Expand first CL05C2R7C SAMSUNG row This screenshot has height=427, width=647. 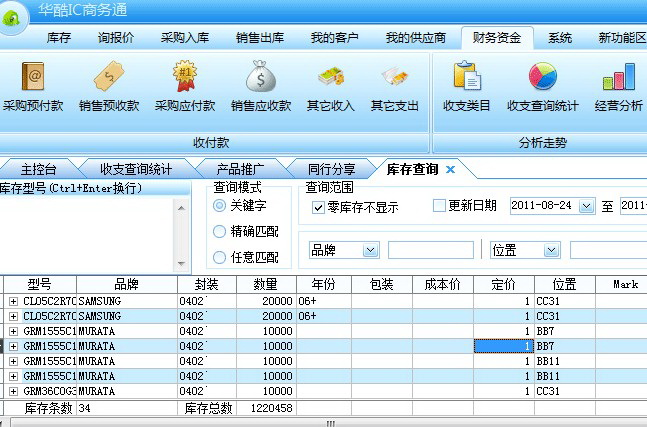point(13,302)
